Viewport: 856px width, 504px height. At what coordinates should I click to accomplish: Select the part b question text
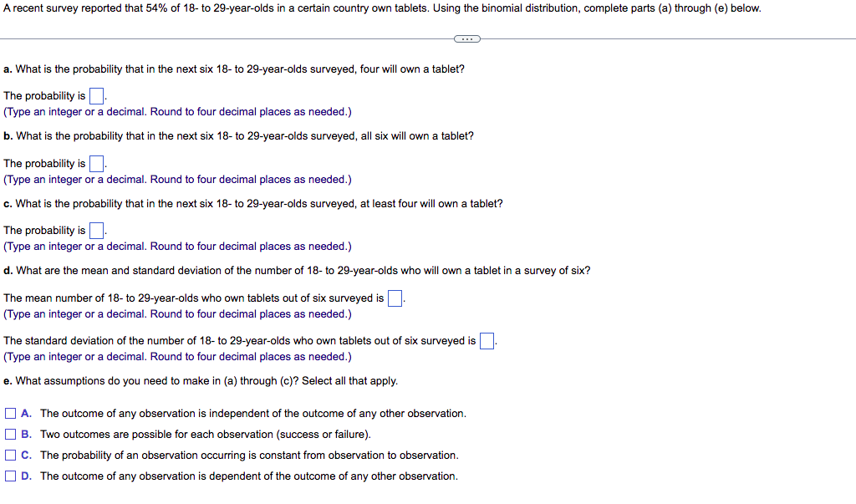238,135
